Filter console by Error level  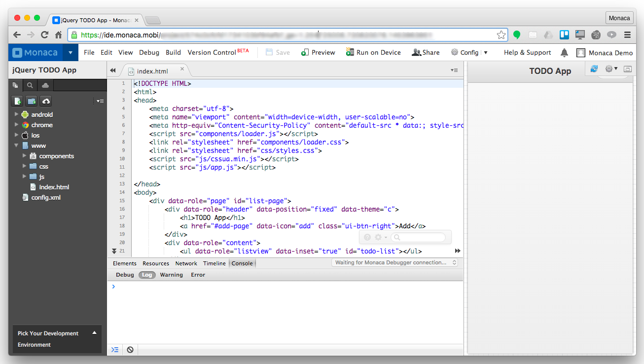tap(198, 275)
